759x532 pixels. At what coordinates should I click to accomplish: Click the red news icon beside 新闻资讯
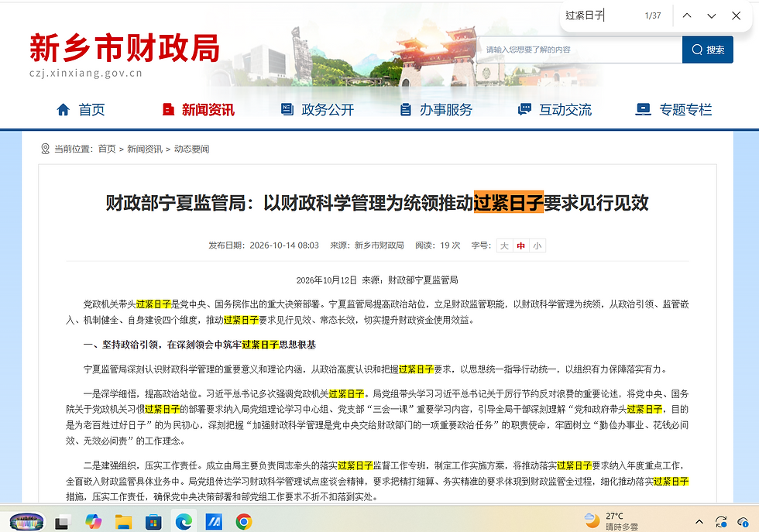coord(168,109)
